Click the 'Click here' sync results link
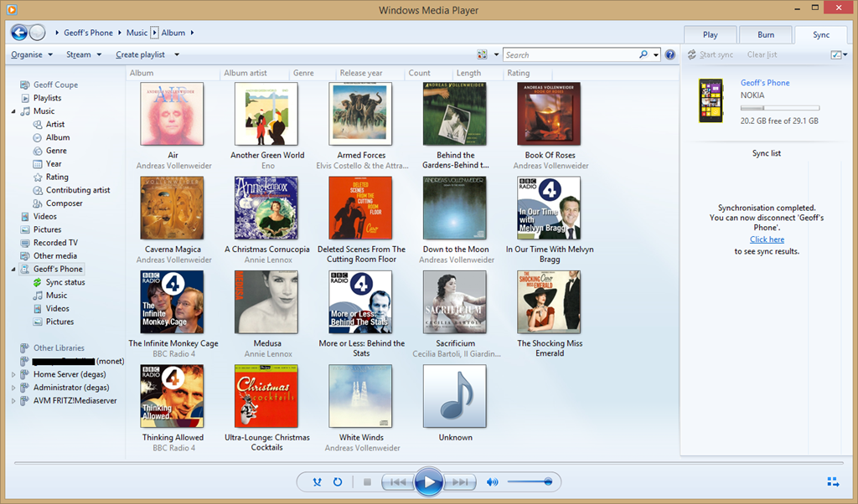The width and height of the screenshot is (858, 504). pyautogui.click(x=767, y=239)
